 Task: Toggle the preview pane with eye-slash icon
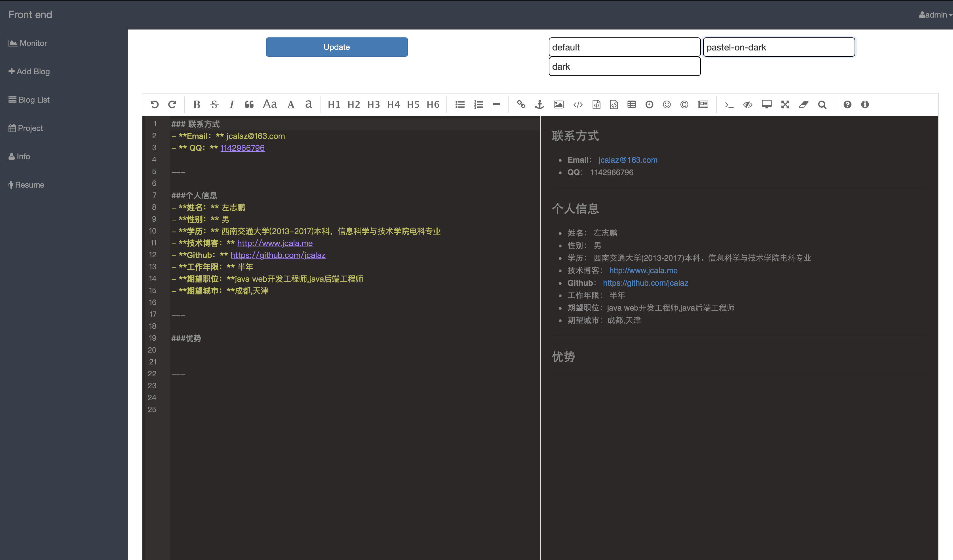(748, 104)
